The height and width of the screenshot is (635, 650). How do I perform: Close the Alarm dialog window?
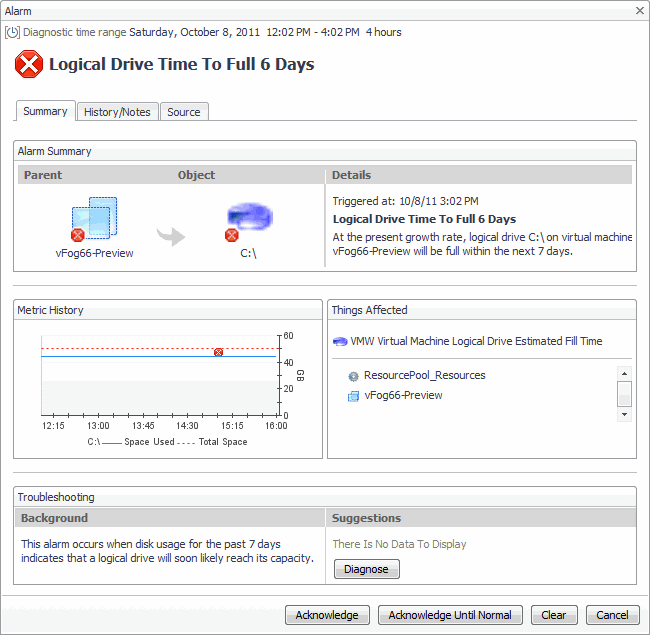[639, 9]
